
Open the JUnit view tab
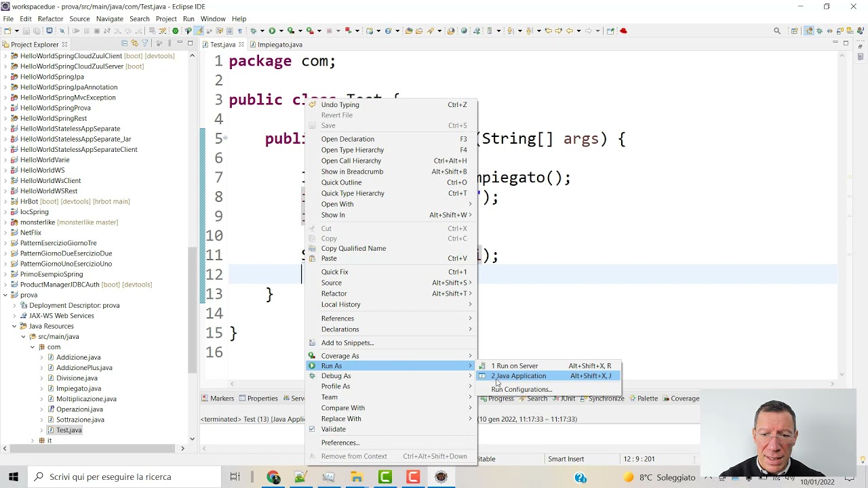pyautogui.click(x=563, y=399)
